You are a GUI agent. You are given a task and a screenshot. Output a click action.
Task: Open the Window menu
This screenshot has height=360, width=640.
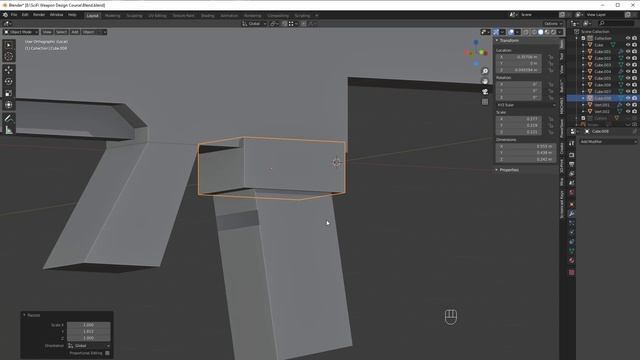[x=57, y=15]
